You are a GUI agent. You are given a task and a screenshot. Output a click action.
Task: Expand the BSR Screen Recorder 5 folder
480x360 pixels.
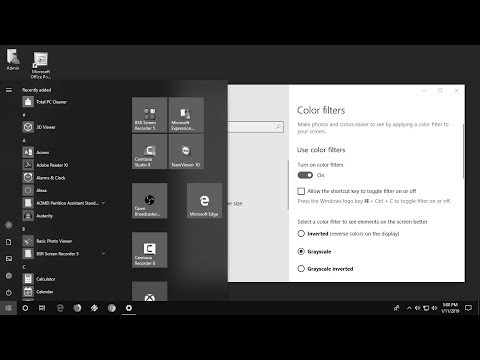[103, 254]
